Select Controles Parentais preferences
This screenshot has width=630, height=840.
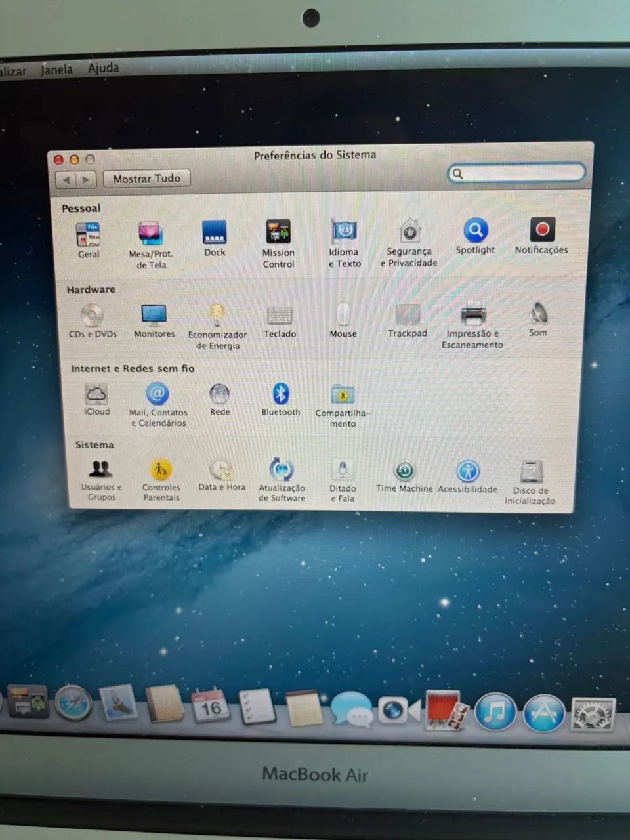tap(160, 468)
